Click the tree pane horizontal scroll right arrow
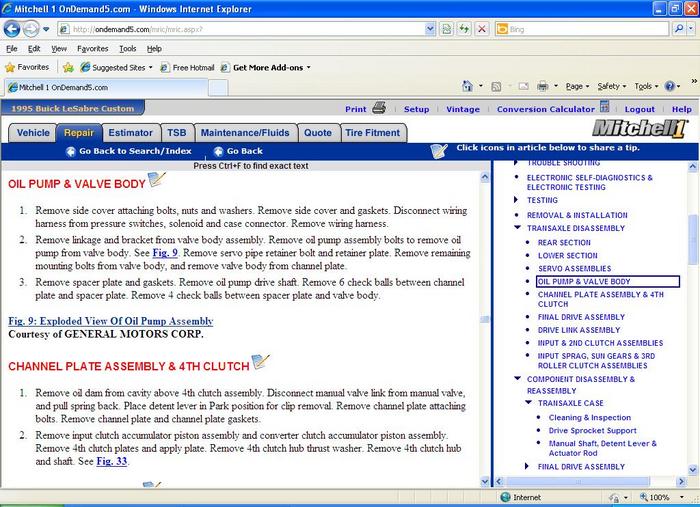Image resolution: width=700 pixels, height=507 pixels. (681, 481)
